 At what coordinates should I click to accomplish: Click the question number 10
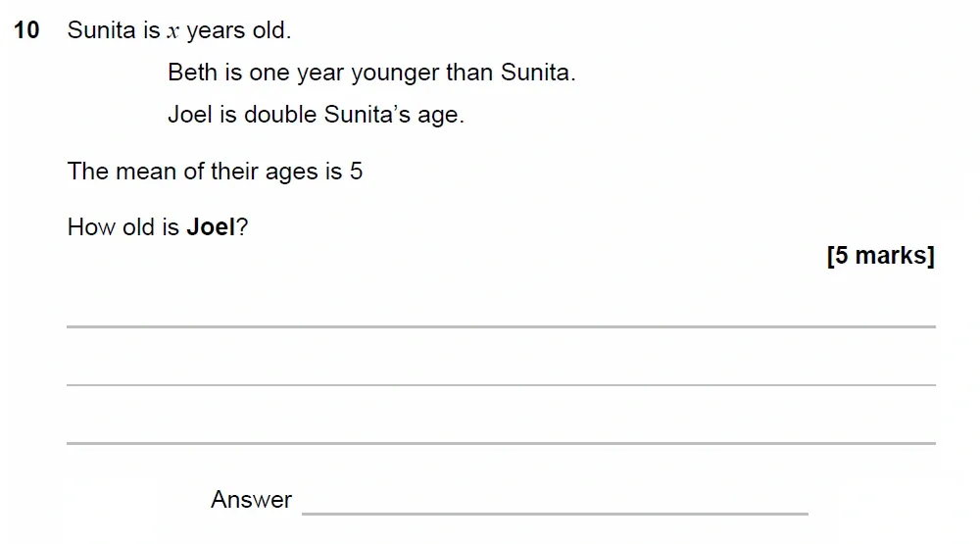[27, 30]
